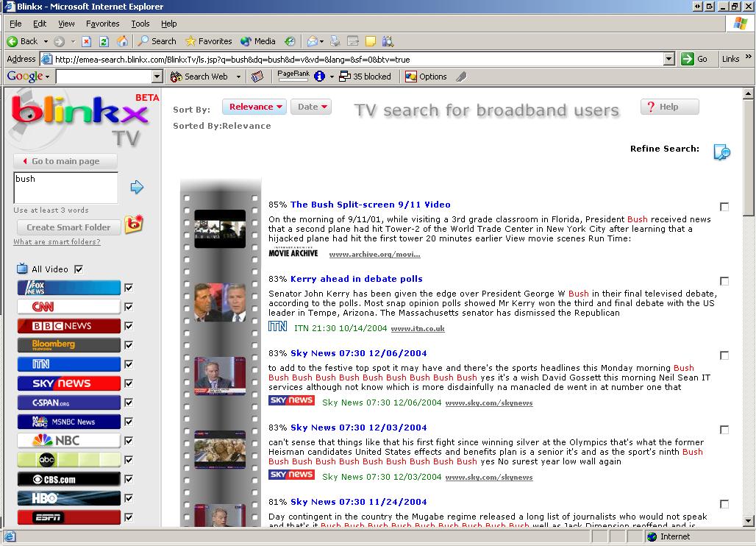
Task: Check box for Kerry ahead result
Action: [724, 281]
